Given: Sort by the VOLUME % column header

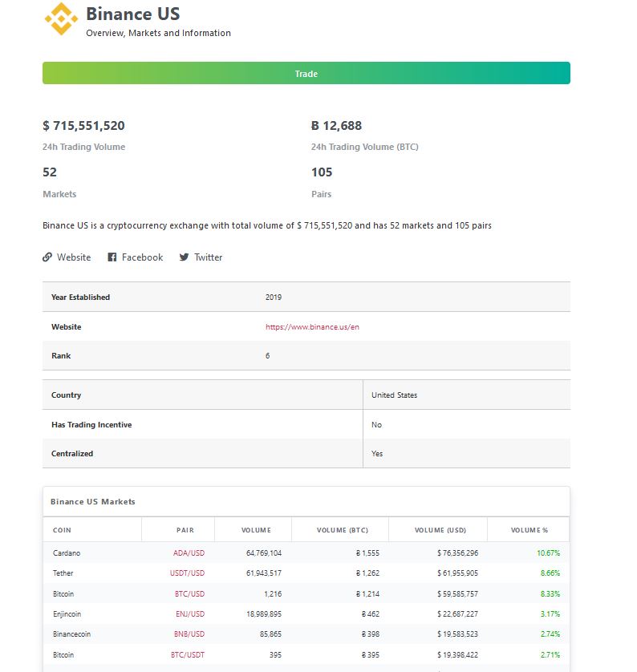Looking at the screenshot, I should coord(529,530).
